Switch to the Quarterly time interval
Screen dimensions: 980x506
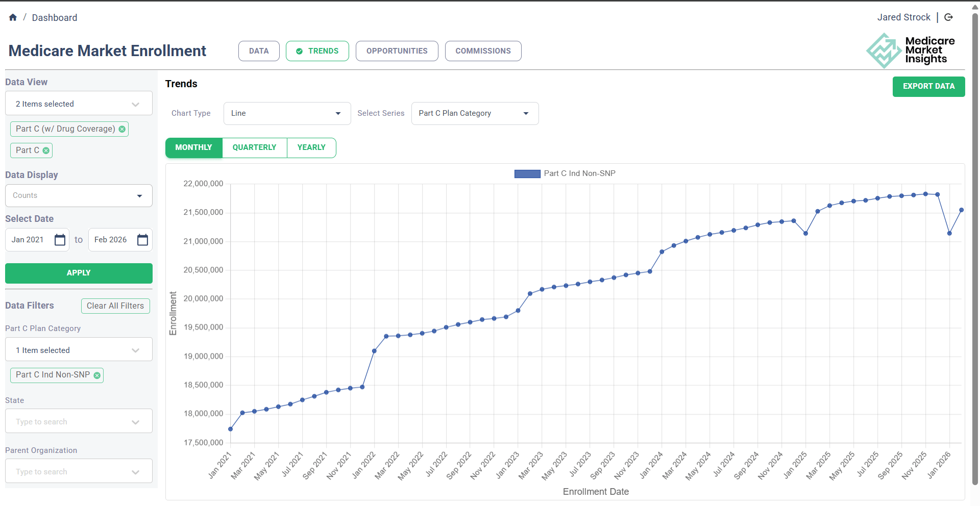coord(254,147)
